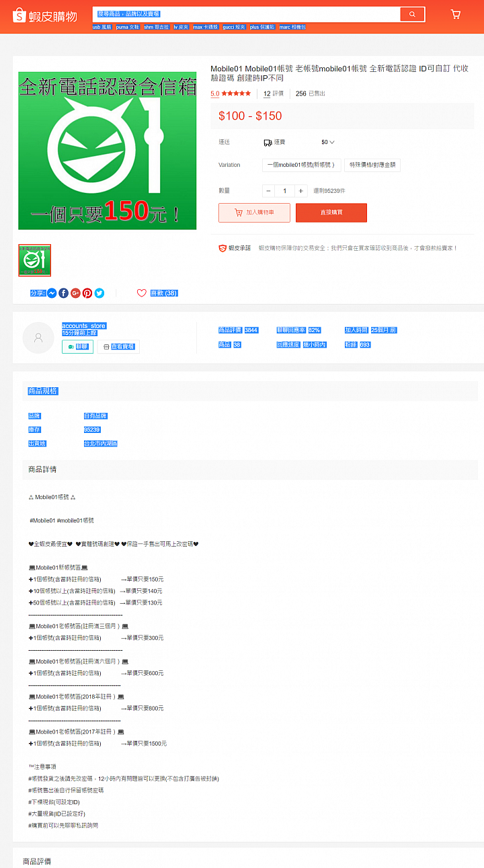The width and height of the screenshot is (484, 868).
Task: Focus the search products input box
Action: pos(245,14)
